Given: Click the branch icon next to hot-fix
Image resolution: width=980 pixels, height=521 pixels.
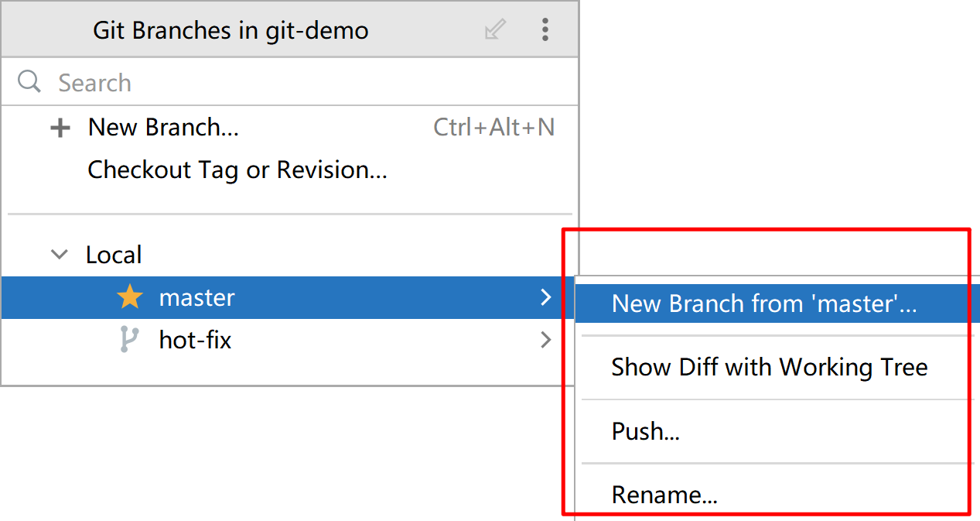Looking at the screenshot, I should pyautogui.click(x=129, y=340).
